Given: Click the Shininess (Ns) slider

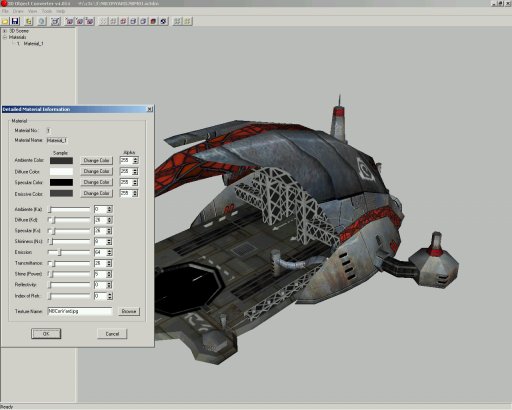Looking at the screenshot, I should (69, 242).
